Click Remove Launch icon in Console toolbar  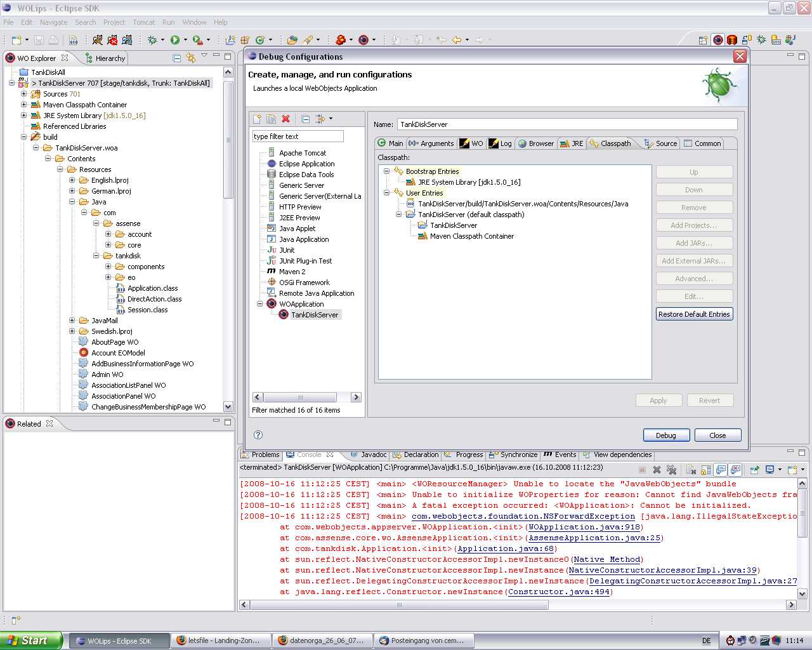click(657, 470)
